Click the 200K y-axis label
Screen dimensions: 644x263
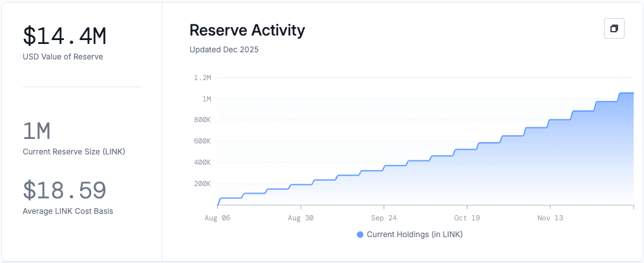(x=202, y=184)
